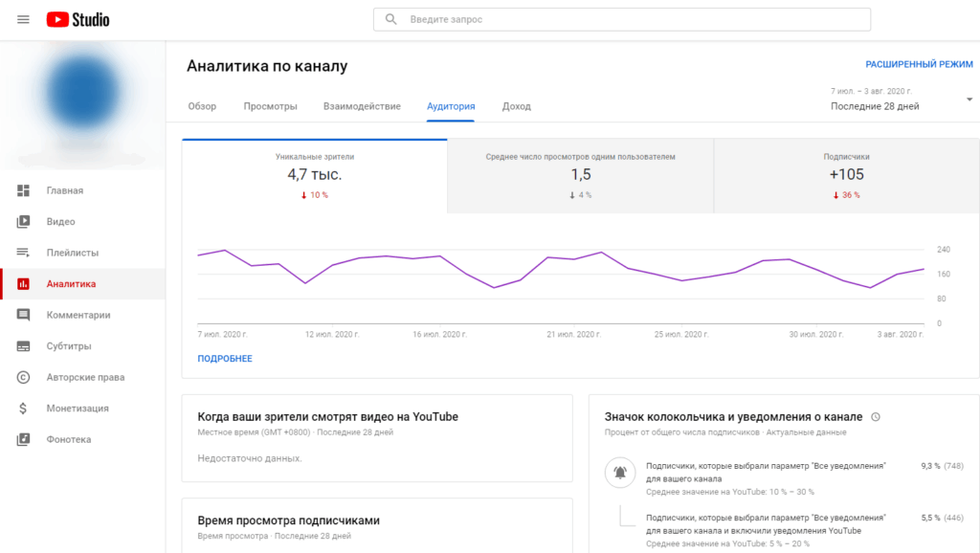Click the Среднее значение на YouTube: 10 % – 30 % text
The height and width of the screenshot is (553, 980).
tap(730, 492)
